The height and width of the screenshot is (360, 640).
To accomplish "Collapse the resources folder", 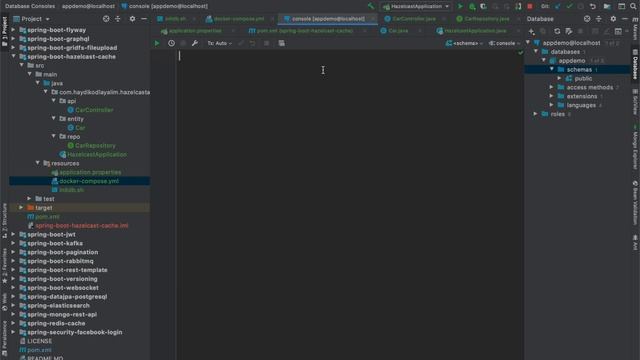I will (x=38, y=163).
